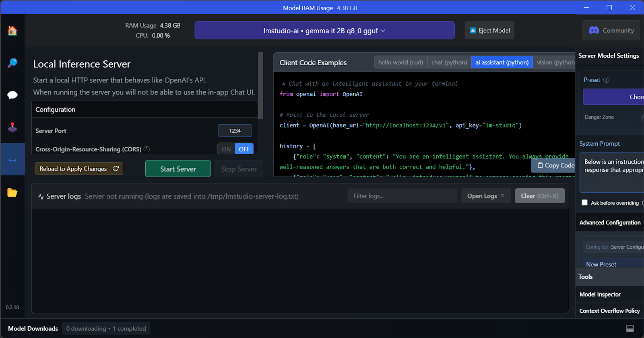Click Reload to Apply Changes

[79, 169]
